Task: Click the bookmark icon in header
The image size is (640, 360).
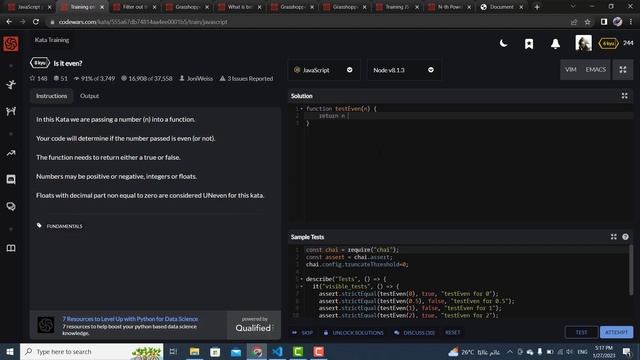Action: [529, 44]
